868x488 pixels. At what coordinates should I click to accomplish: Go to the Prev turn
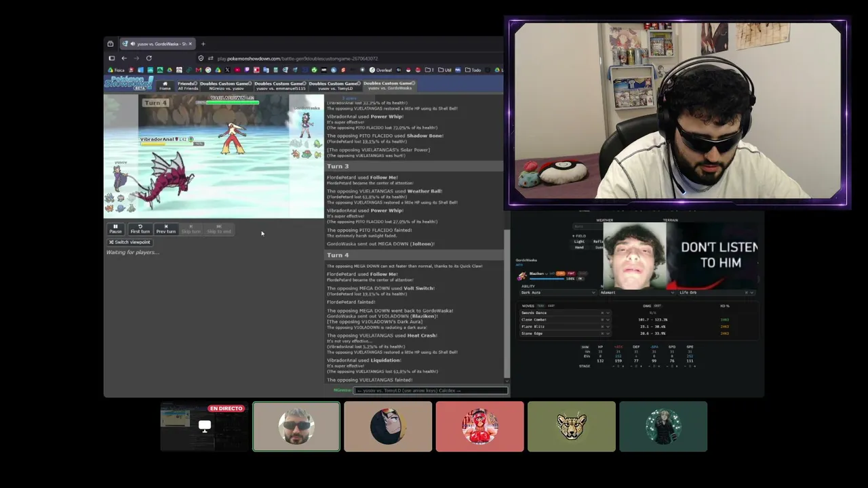pos(165,229)
